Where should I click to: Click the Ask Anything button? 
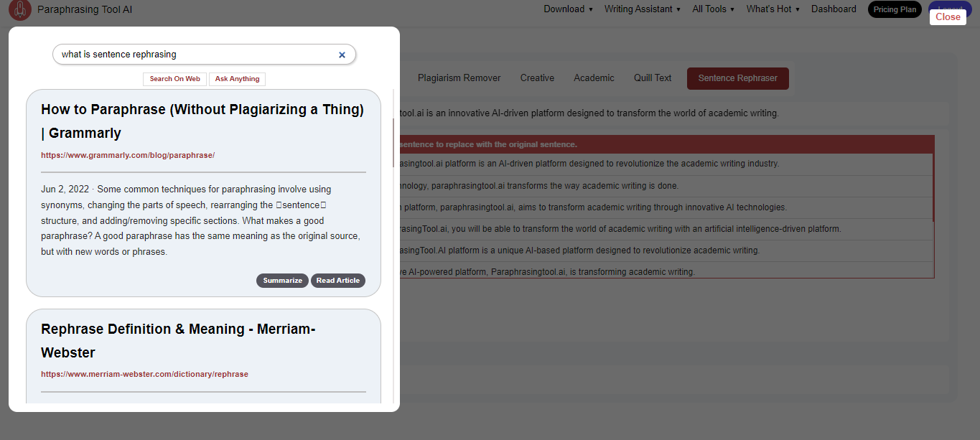(237, 79)
